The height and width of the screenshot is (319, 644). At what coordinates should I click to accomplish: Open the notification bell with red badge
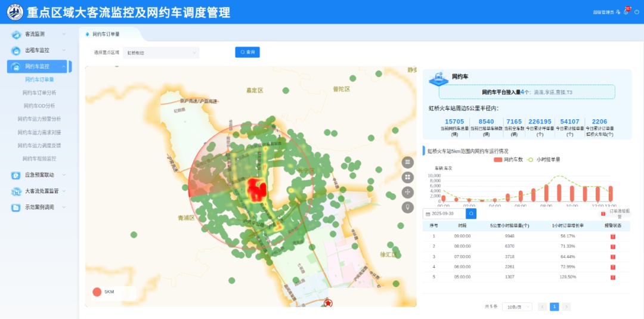pyautogui.click(x=626, y=12)
